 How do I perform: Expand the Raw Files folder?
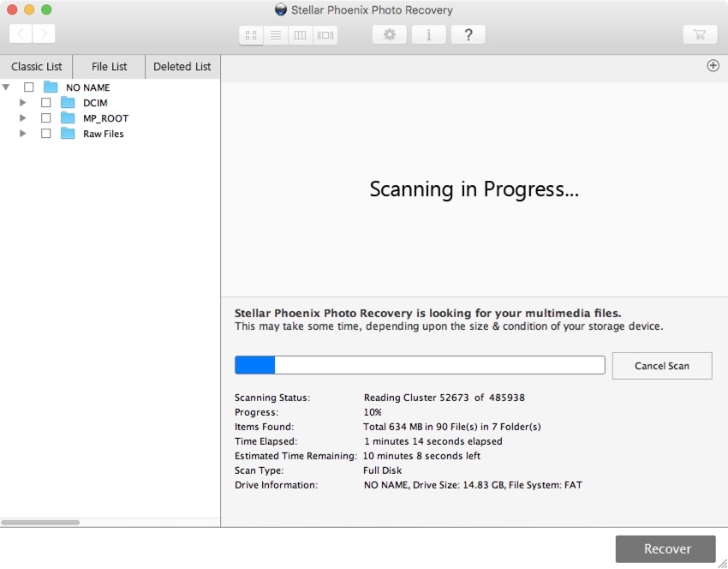[23, 134]
